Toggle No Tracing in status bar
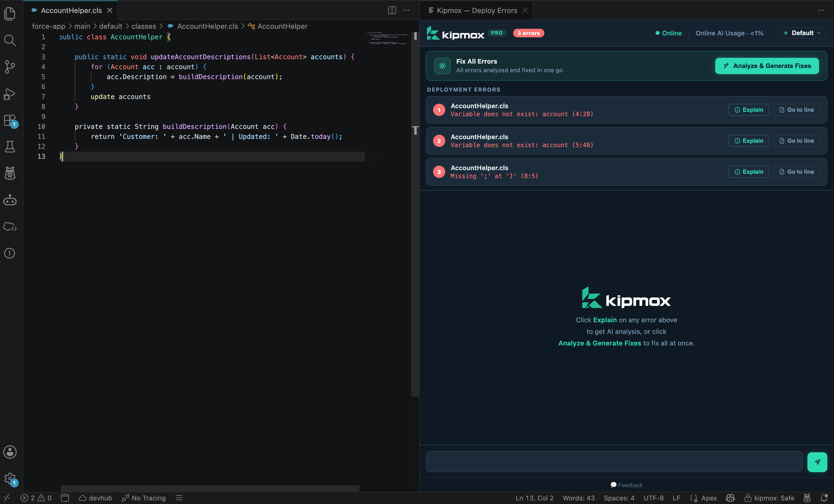834x504 pixels. 143,498
